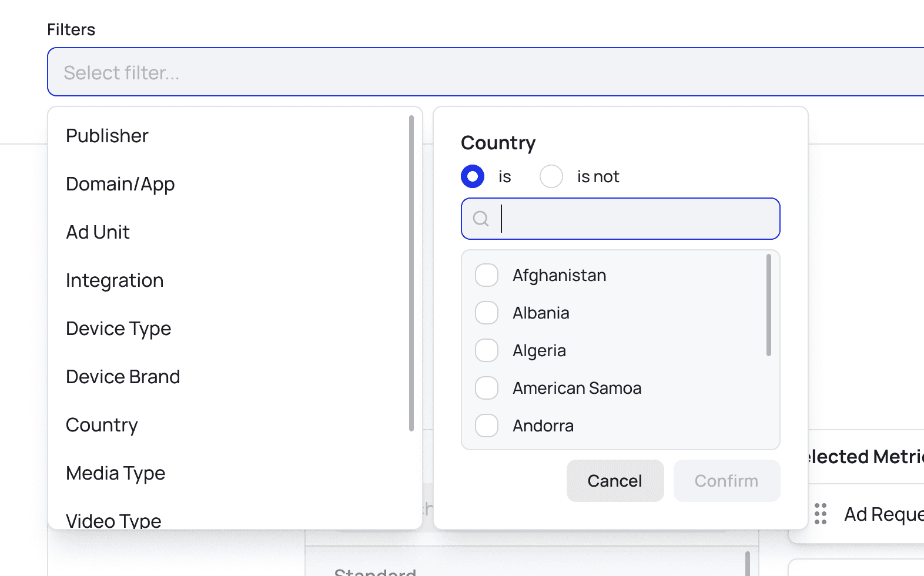Select the Algeria checkbox
Image resolution: width=924 pixels, height=576 pixels.
487,350
